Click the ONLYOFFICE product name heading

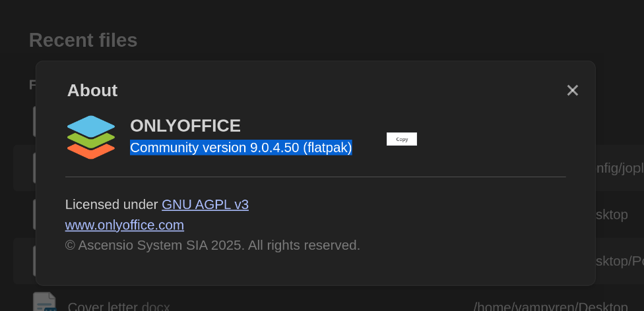185,125
